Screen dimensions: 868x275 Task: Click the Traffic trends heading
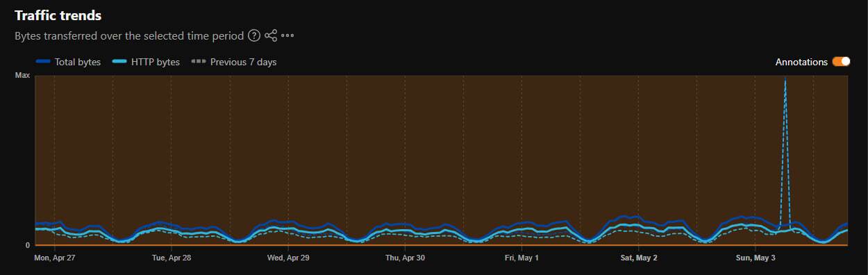tap(58, 15)
